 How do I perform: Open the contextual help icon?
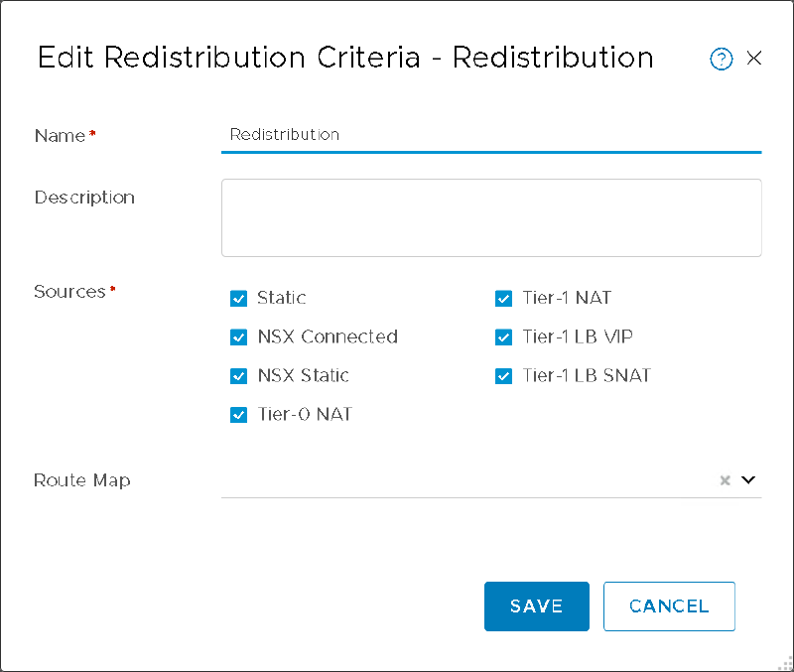click(x=721, y=59)
